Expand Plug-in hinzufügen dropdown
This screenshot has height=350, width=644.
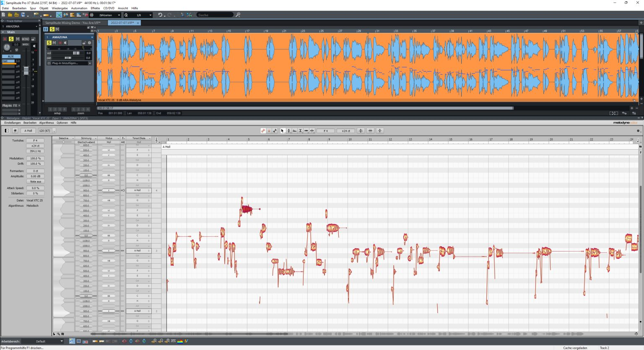coord(90,63)
